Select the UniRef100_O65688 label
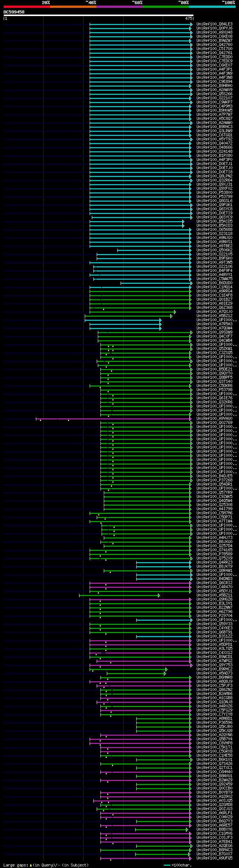The height and width of the screenshot is (868, 239). (214, 230)
